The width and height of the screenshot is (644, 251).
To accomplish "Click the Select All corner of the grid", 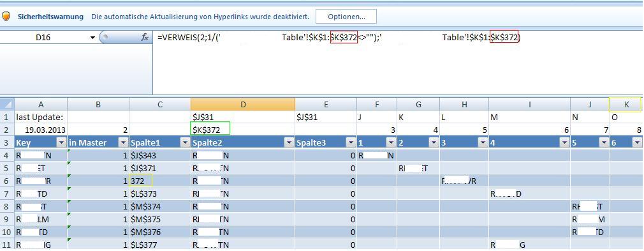I will point(8,105).
